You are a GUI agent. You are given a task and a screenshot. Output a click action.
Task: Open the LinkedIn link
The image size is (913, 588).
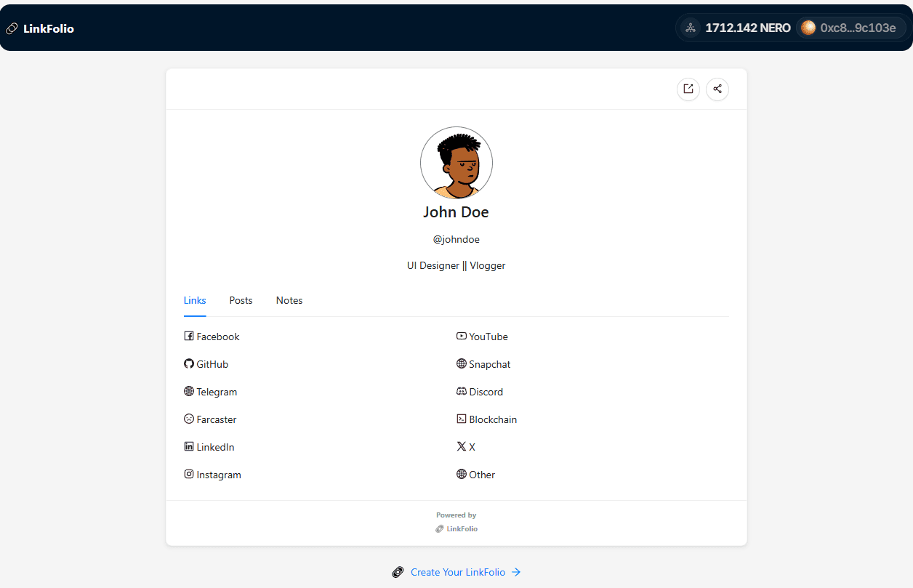point(215,447)
